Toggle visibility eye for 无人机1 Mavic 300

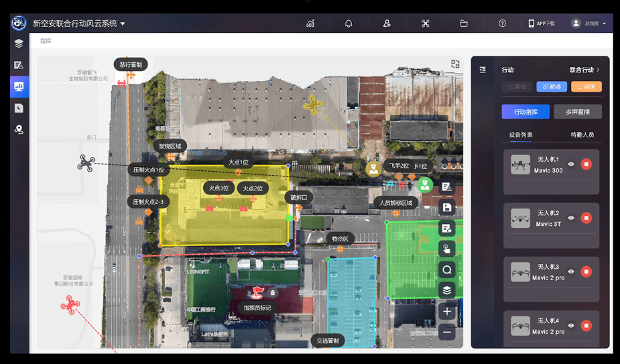(571, 164)
